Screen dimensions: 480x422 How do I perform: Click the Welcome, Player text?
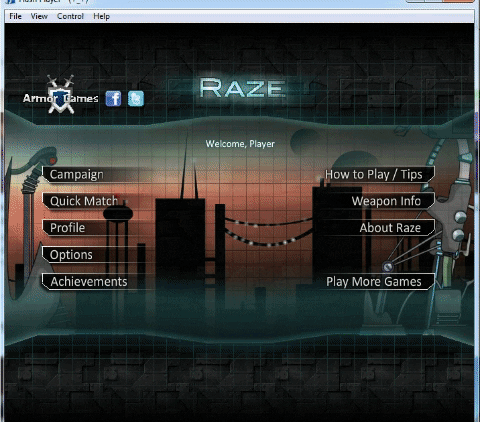(x=240, y=144)
